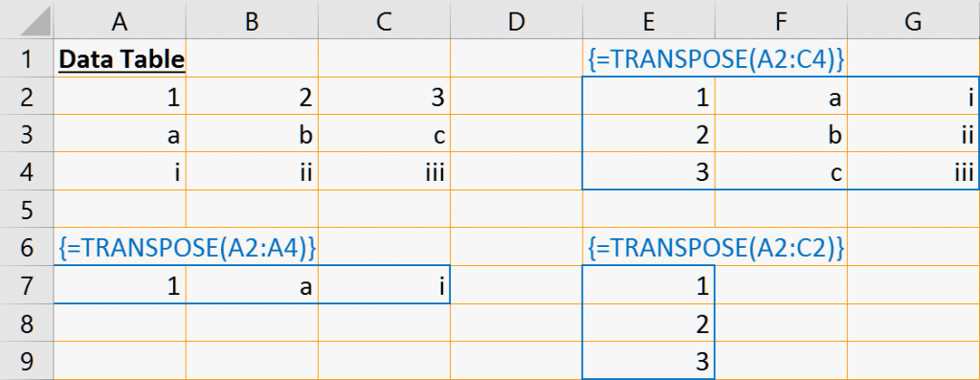The image size is (980, 380).
Task: Click the TRANSPOSE(A2:C4) formula cell
Action: (649, 58)
